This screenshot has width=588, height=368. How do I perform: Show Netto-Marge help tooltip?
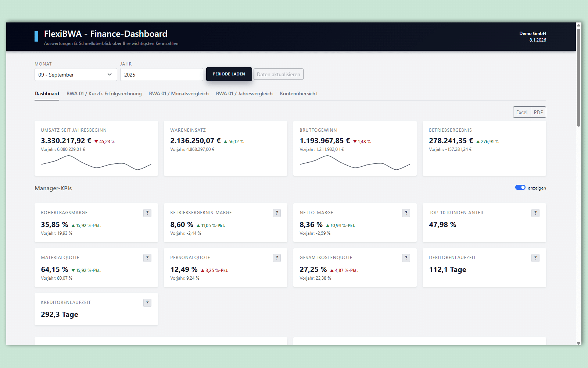tap(406, 213)
